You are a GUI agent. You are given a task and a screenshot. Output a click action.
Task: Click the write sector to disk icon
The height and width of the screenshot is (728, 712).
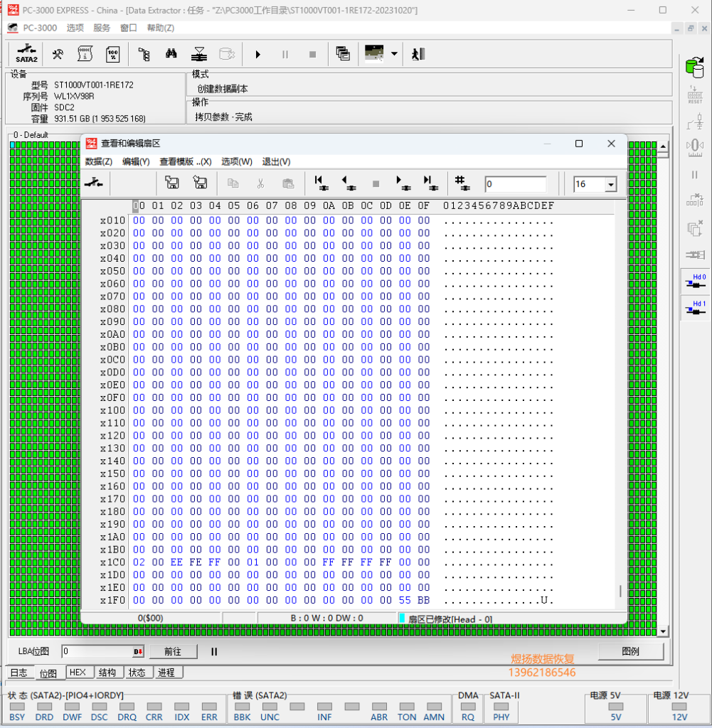(200, 183)
